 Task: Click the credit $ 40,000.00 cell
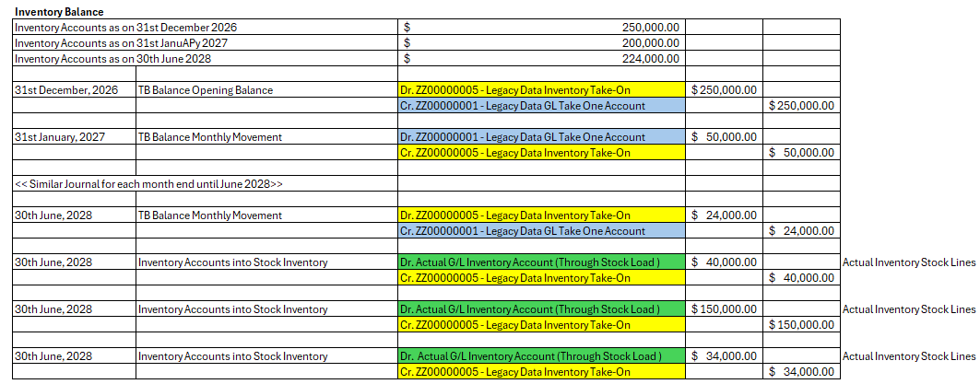pyautogui.click(x=801, y=278)
